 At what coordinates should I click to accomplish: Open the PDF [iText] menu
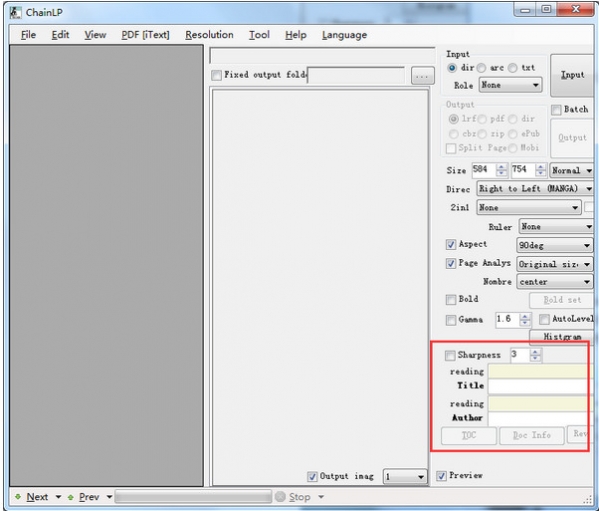point(145,35)
